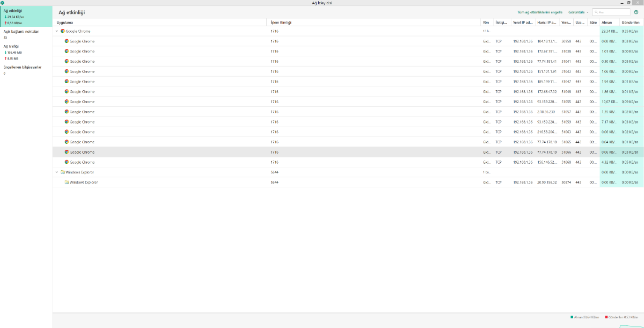Collapse the Google Chrome process group
Image resolution: width=644 pixels, height=328 pixels.
point(57,31)
